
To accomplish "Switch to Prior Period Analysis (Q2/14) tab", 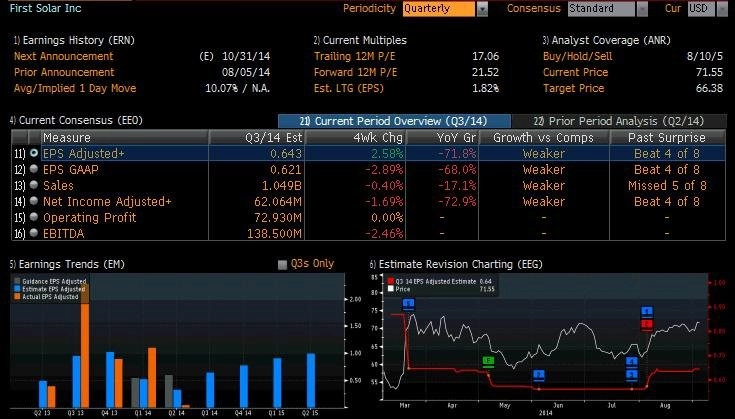I will coord(619,121).
